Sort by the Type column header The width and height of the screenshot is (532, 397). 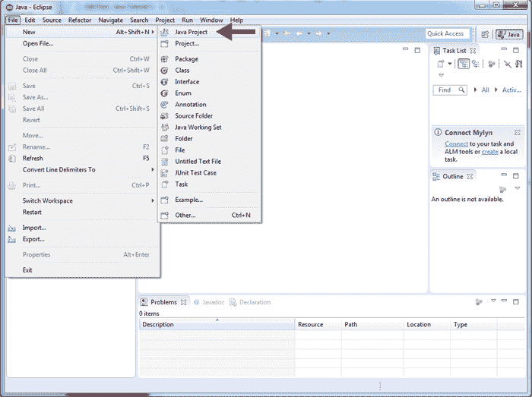[x=474, y=325]
